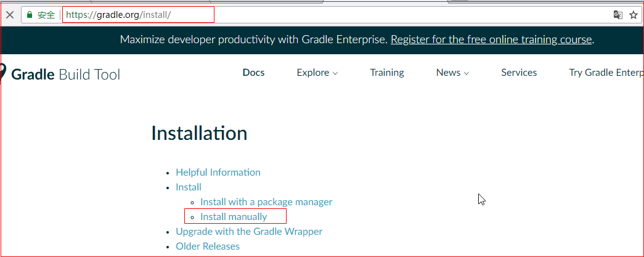Viewport: 644px width, 257px height.
Task: Expand the News menu
Action: (x=452, y=73)
